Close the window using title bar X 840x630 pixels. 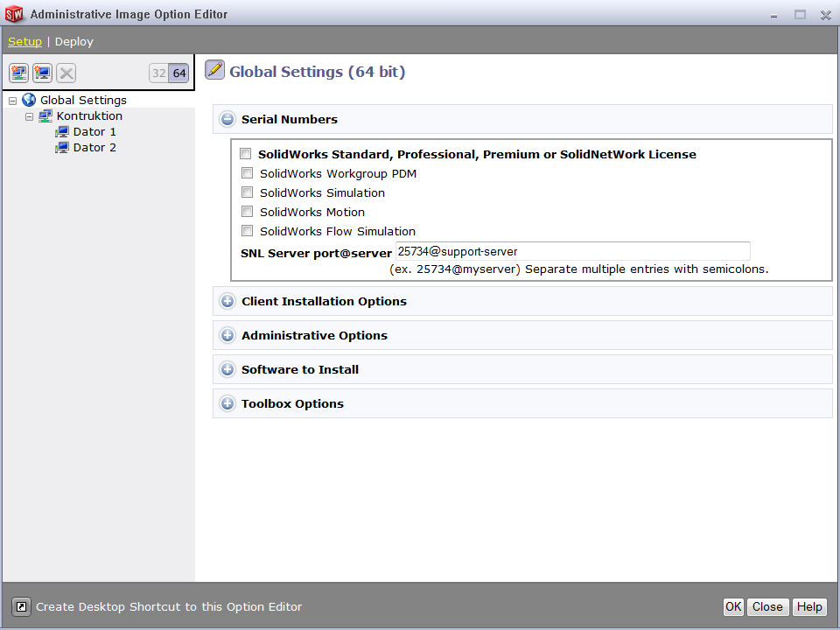(x=825, y=15)
